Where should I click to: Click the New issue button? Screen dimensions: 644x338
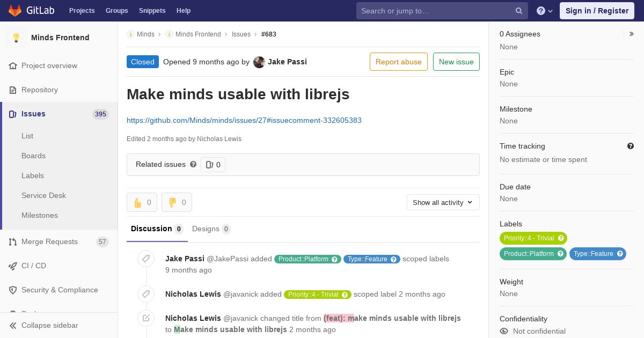(456, 62)
